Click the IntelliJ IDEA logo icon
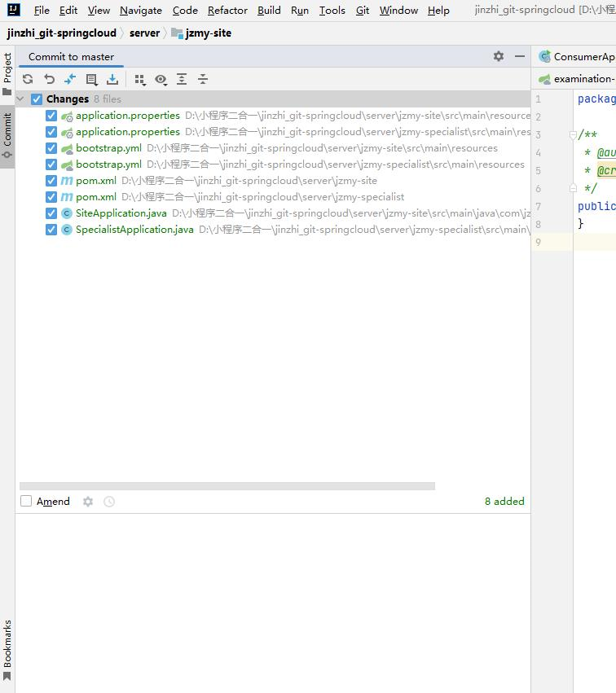 point(14,9)
